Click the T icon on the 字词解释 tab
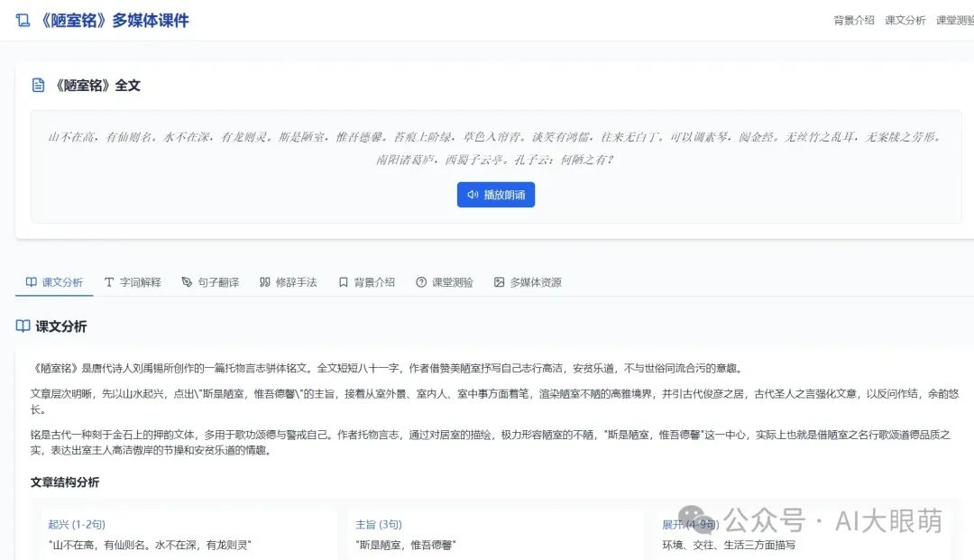Screen dimensions: 974x560 coord(109,282)
